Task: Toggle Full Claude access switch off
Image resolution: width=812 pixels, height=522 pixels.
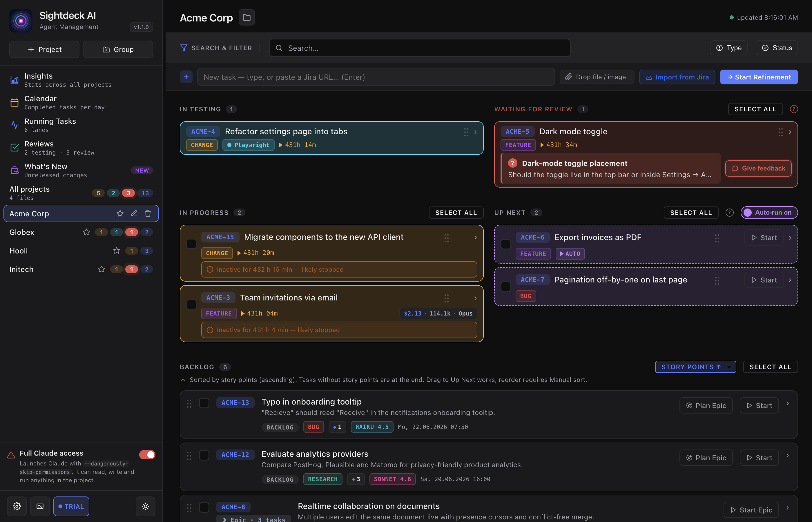Action: (147, 454)
